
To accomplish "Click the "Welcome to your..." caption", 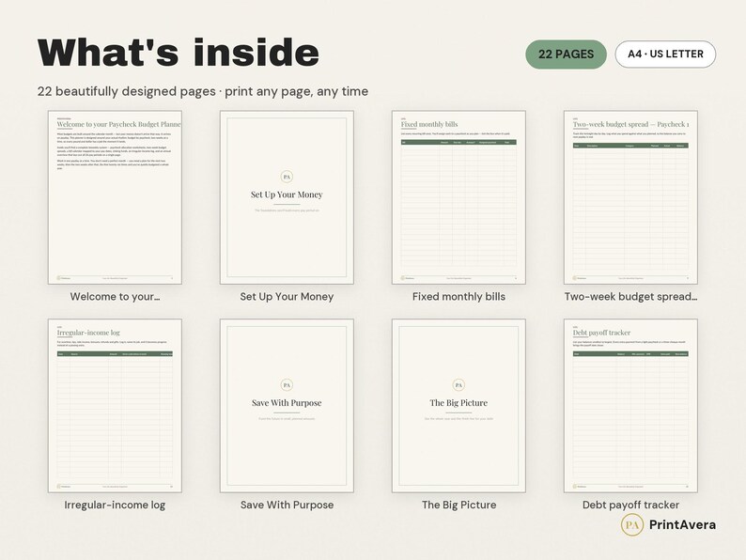I will (115, 296).
